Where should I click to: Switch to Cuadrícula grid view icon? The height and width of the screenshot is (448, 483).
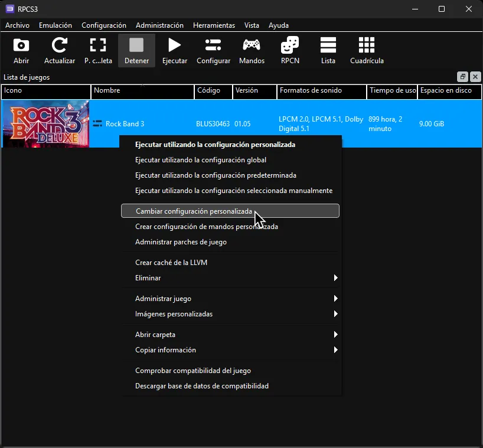(x=366, y=50)
